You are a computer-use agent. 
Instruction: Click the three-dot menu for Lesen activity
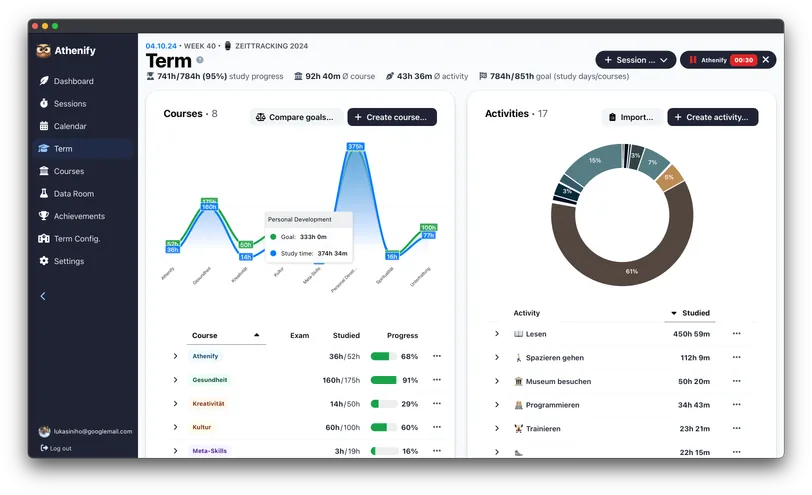click(736, 334)
